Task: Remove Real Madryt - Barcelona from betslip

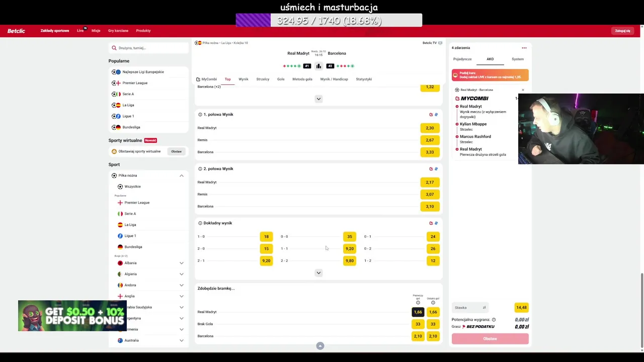Action: point(523,90)
